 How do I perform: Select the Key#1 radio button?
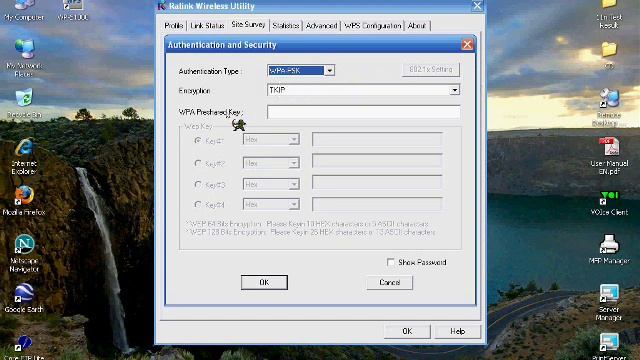coord(198,140)
